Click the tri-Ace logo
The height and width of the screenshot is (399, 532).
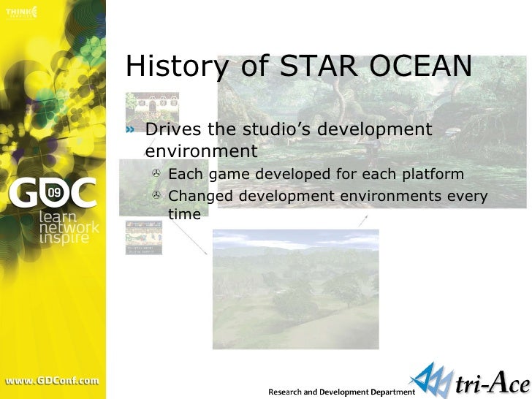tap(471, 381)
